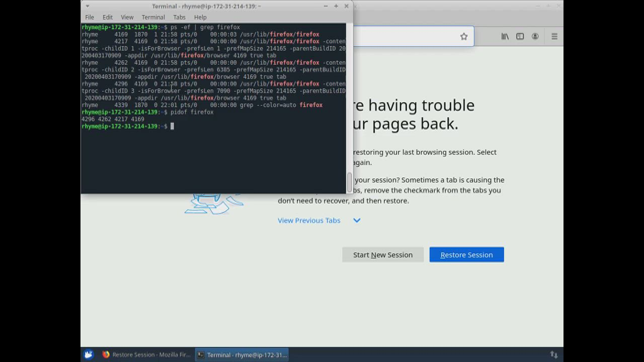The height and width of the screenshot is (362, 644).
Task: Switch to the Restore Session Firefox taskbar button
Action: coord(146,354)
